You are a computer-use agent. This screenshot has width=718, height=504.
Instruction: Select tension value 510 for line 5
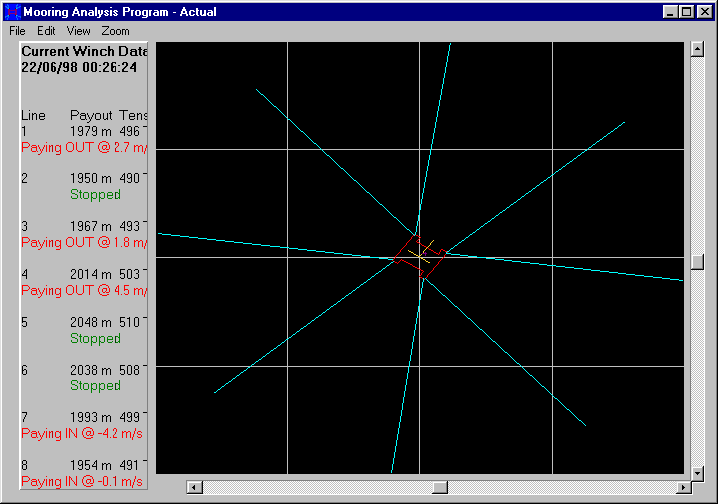click(130, 322)
